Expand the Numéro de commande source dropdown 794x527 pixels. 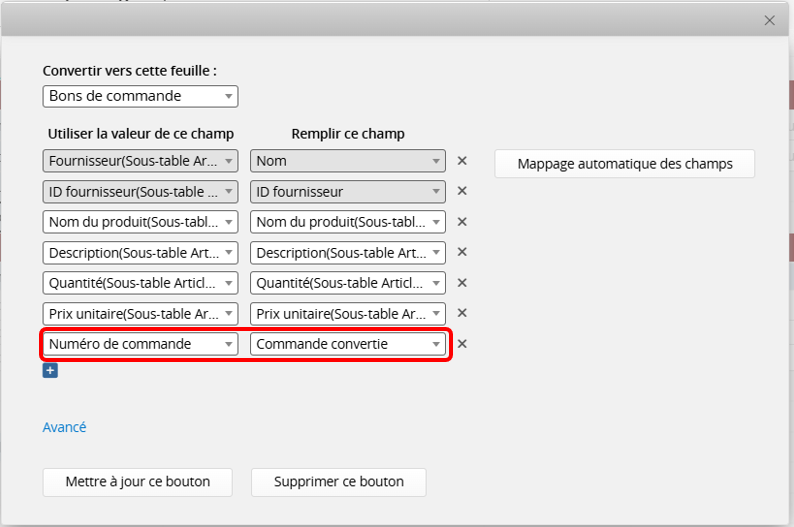(x=140, y=344)
